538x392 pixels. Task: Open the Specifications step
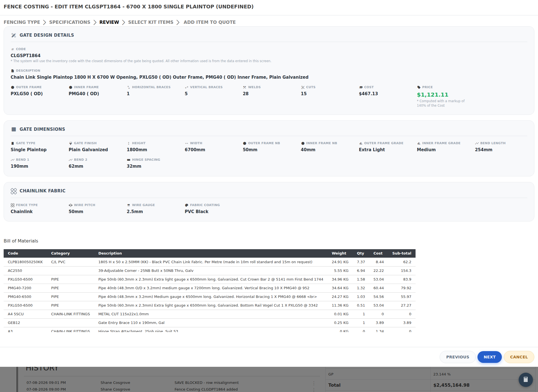coord(70,22)
